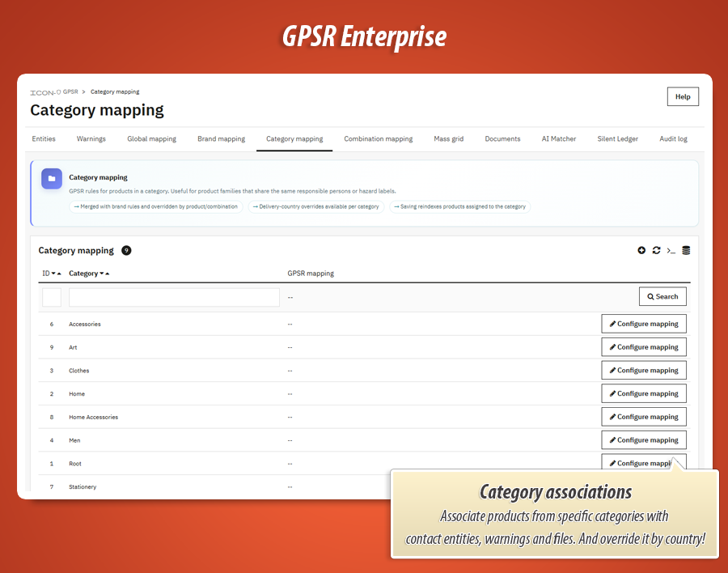The height and width of the screenshot is (573, 728).
Task: Click ID 8 in Home Accessories row
Action: coord(52,418)
